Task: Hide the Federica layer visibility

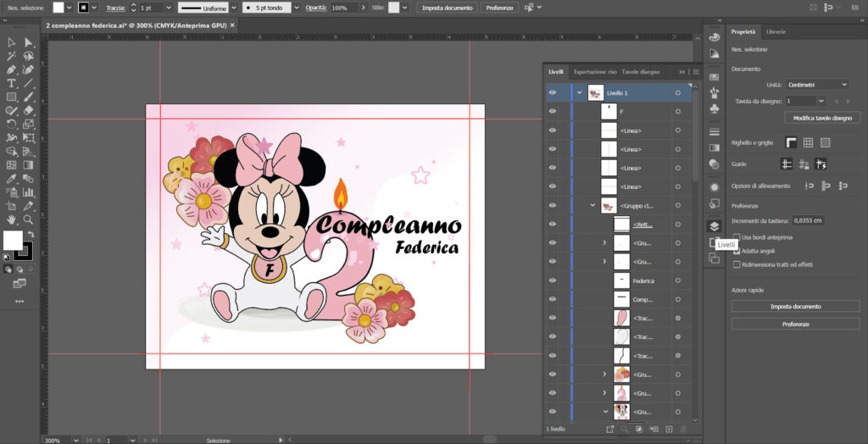Action: (552, 280)
